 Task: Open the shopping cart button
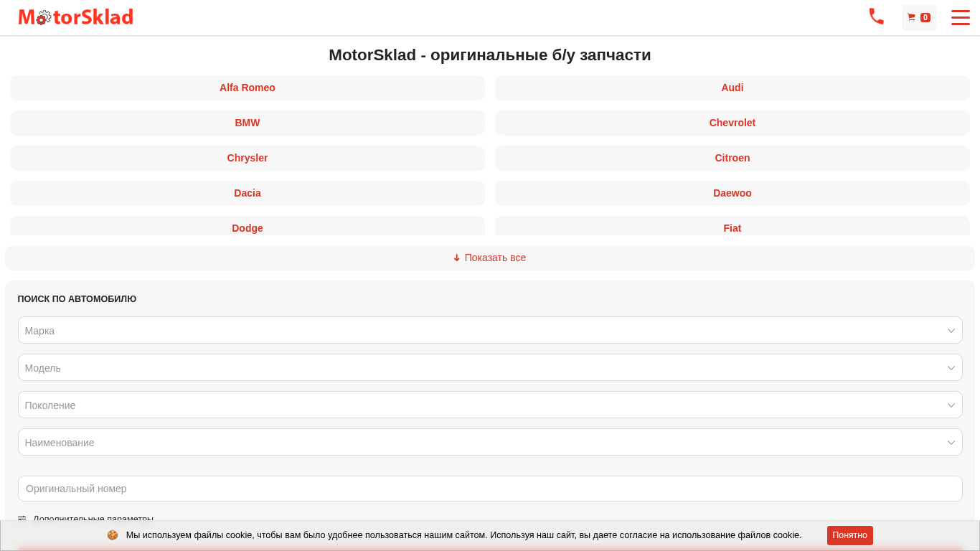tap(919, 17)
